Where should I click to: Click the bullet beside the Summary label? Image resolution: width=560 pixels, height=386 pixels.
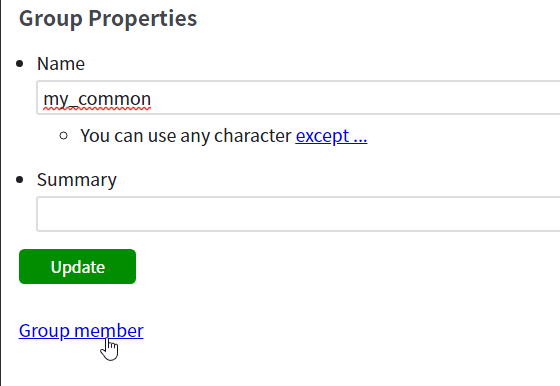tap(20, 180)
